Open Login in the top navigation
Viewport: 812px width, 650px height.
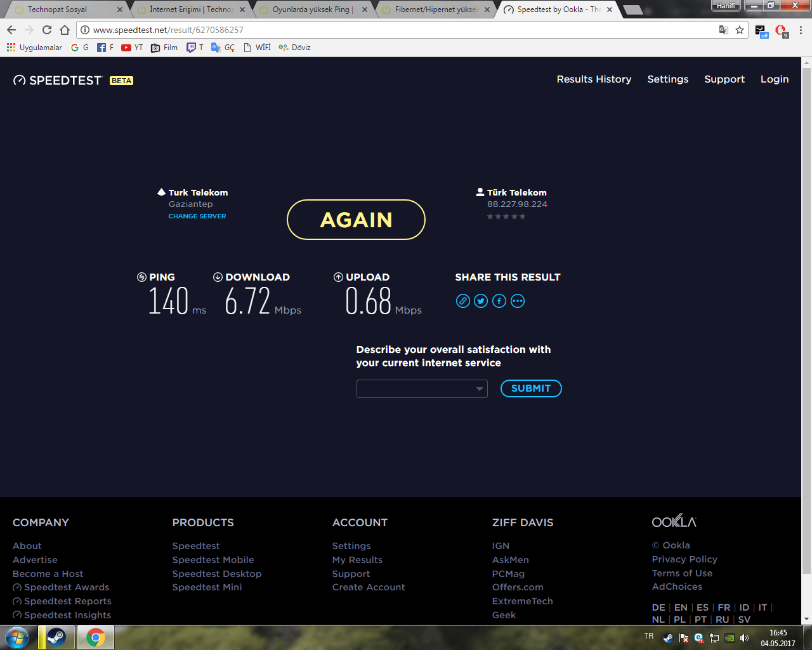(775, 79)
